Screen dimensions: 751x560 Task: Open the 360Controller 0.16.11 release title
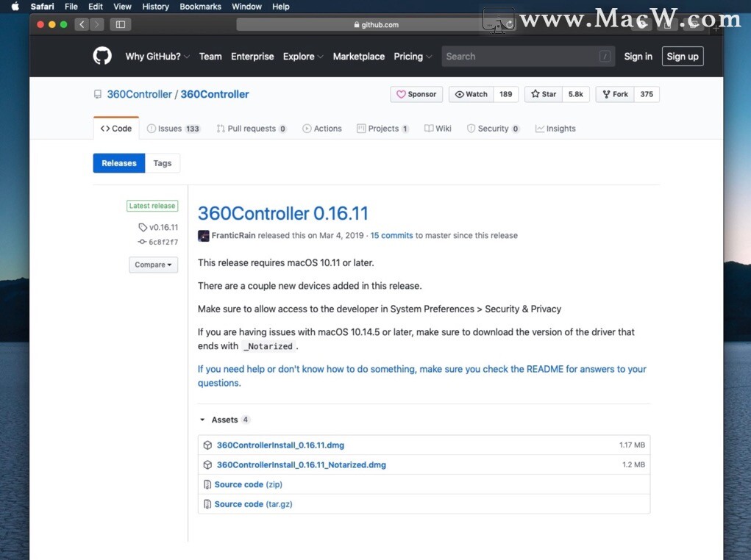click(x=283, y=213)
